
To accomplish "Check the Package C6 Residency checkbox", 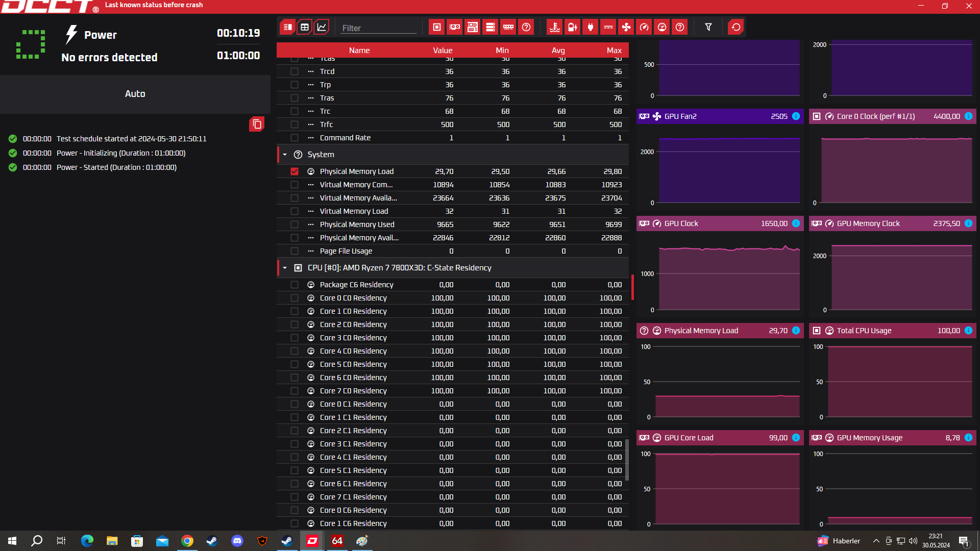I will pos(295,285).
